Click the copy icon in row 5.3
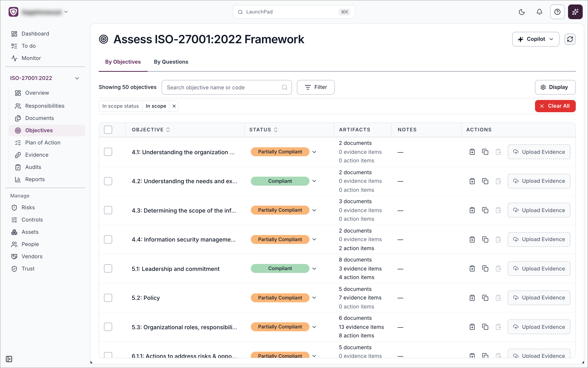 485,327
